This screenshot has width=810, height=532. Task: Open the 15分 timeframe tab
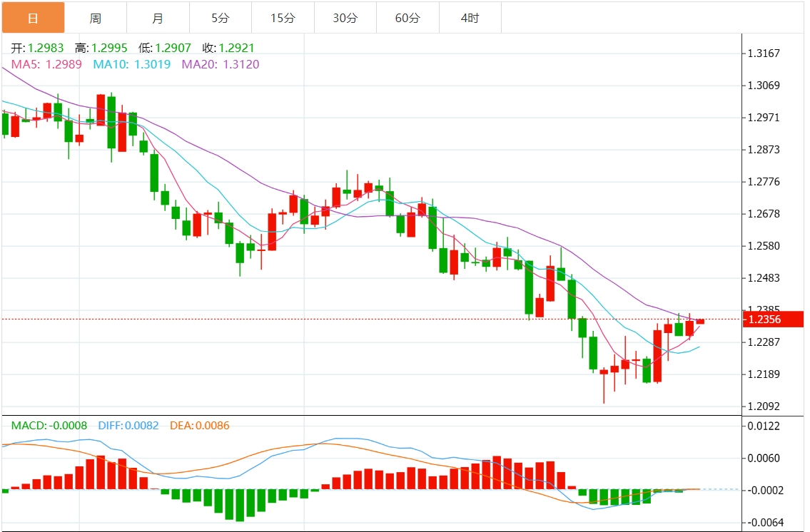click(283, 18)
